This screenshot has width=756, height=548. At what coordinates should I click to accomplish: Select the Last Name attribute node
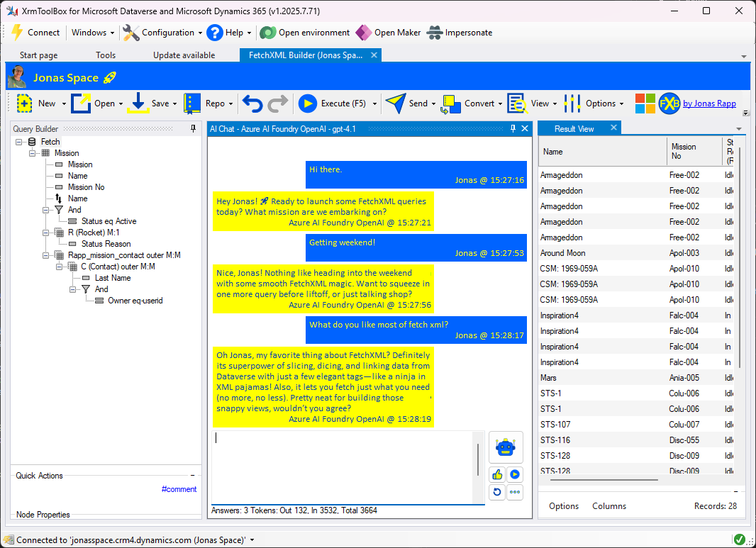pyautogui.click(x=113, y=278)
